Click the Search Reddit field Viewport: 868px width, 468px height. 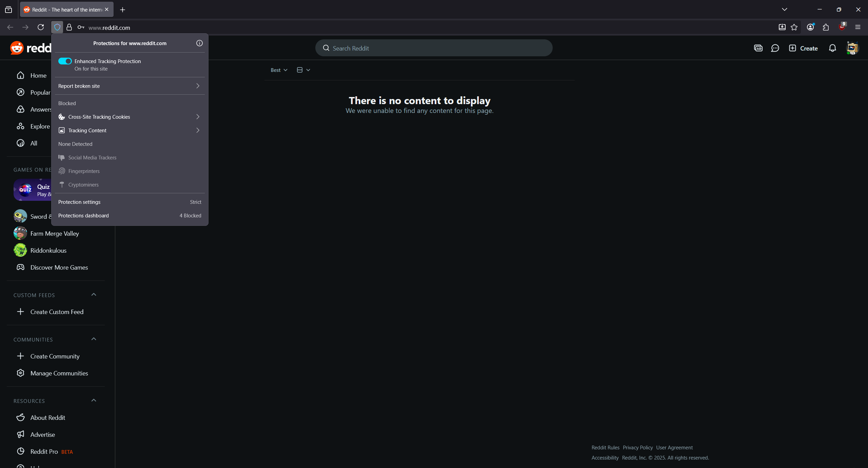[434, 48]
